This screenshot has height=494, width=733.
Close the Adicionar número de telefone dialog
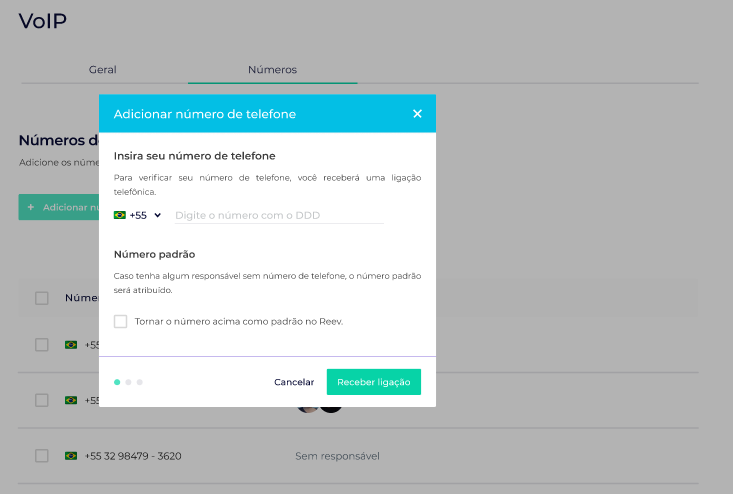click(417, 114)
